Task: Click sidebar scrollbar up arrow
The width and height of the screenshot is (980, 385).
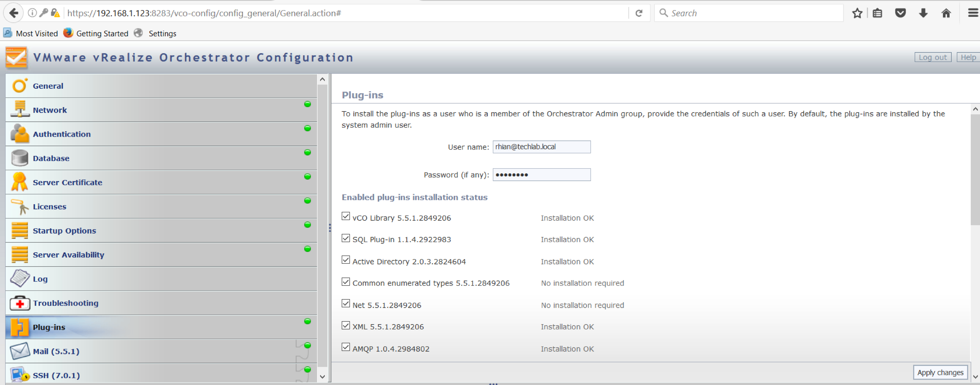Action: 322,80
